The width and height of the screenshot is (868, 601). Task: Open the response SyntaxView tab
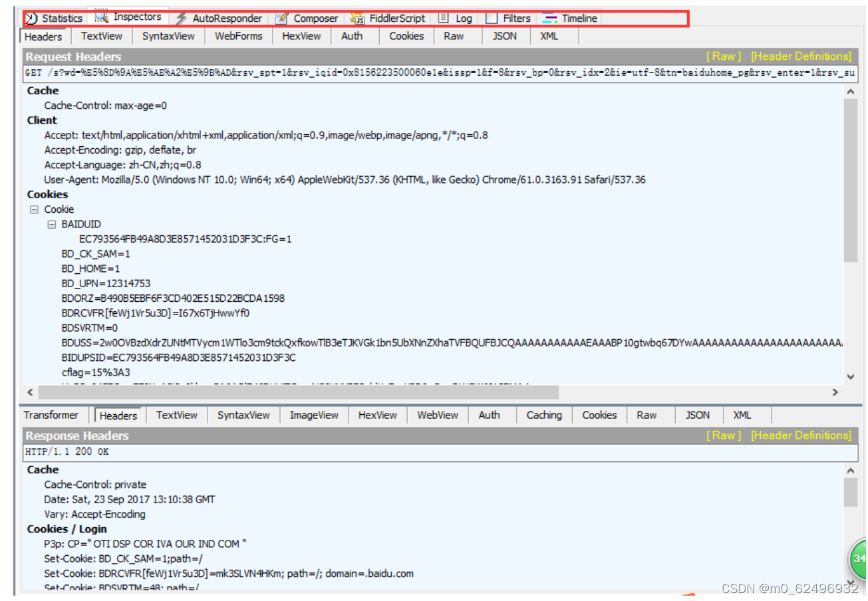click(x=244, y=415)
